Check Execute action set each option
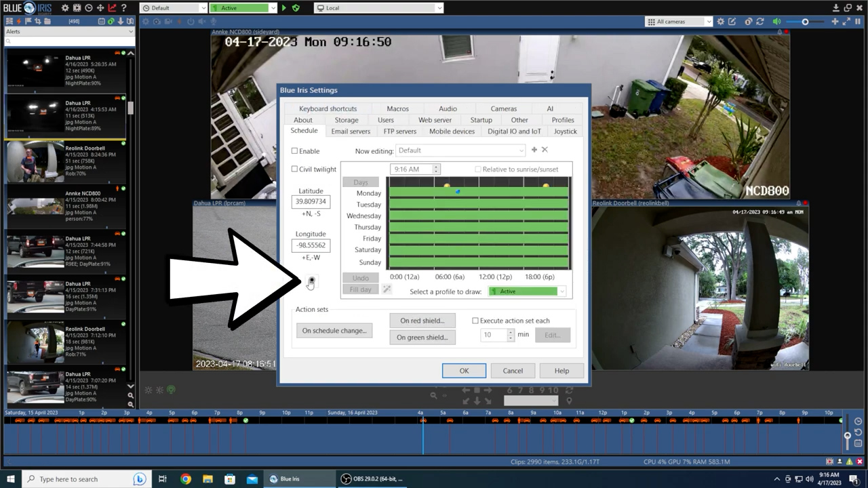 [475, 321]
